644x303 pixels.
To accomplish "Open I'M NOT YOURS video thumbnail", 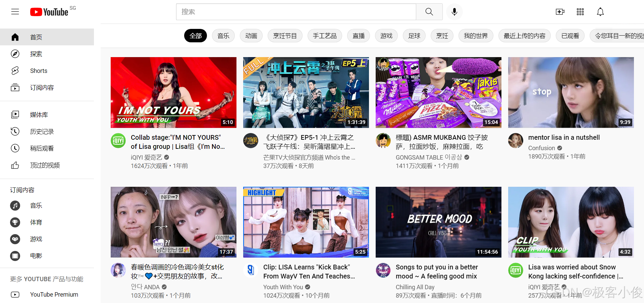I will (173, 92).
